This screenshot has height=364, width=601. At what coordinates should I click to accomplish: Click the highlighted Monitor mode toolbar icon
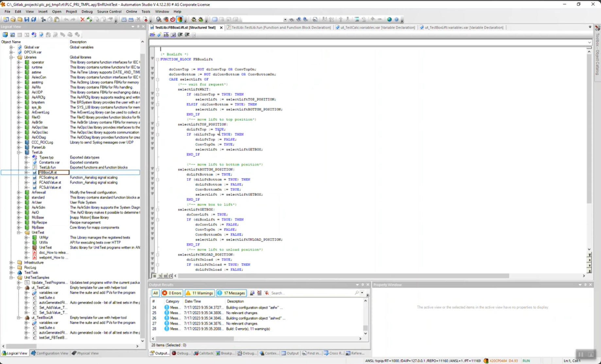click(x=180, y=20)
